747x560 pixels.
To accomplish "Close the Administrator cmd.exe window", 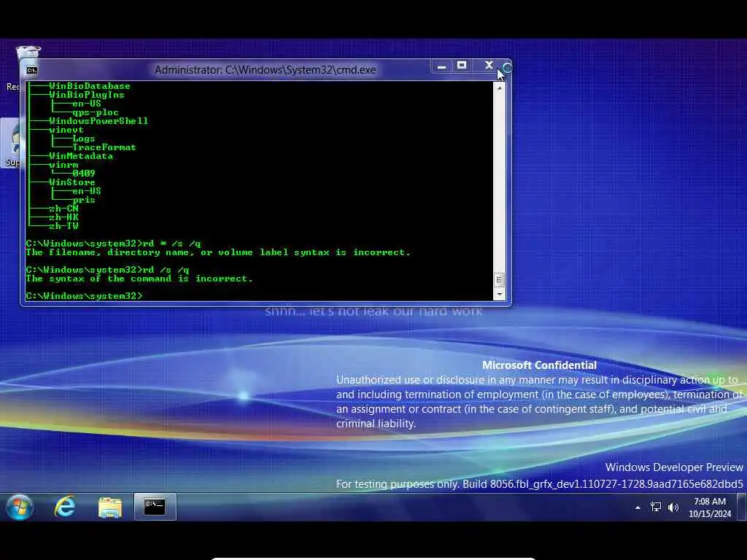I will [489, 66].
